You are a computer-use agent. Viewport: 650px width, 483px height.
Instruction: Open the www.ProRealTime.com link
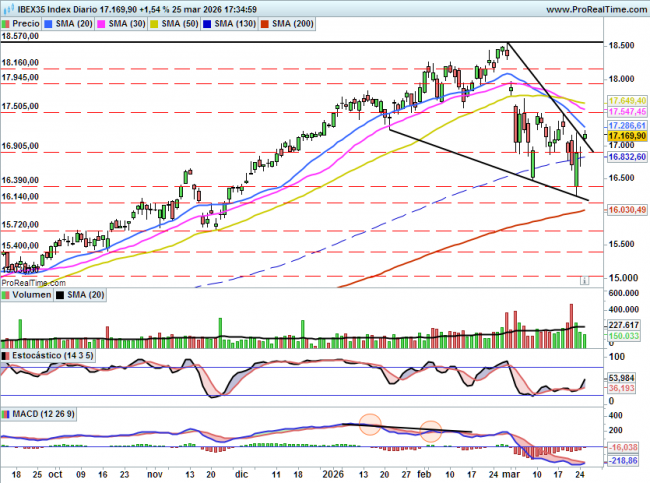[597, 9]
